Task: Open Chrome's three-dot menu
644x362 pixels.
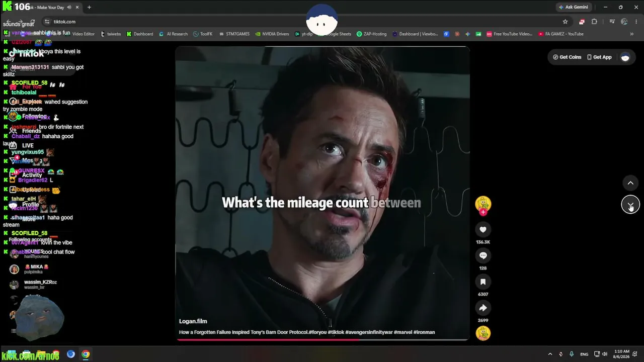Action: tap(636, 22)
